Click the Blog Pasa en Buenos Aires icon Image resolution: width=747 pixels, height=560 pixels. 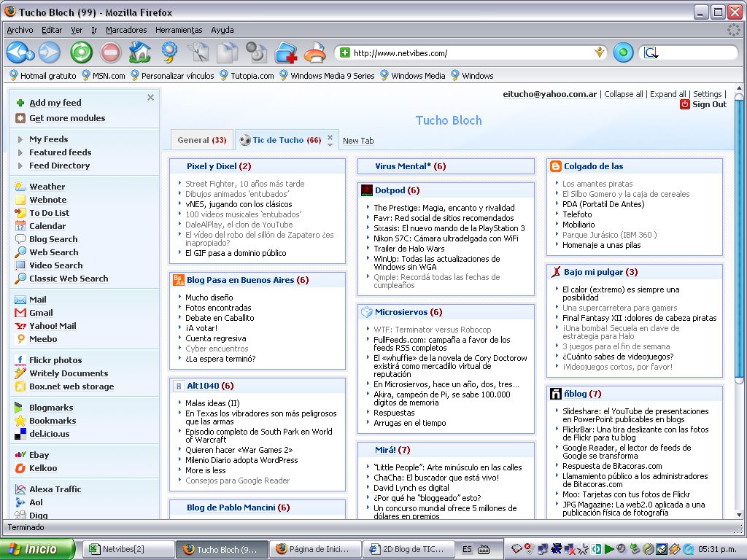[x=179, y=280]
